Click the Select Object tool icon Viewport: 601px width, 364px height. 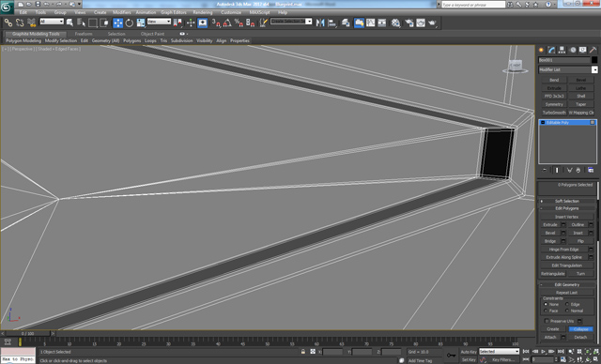pyautogui.click(x=69, y=23)
